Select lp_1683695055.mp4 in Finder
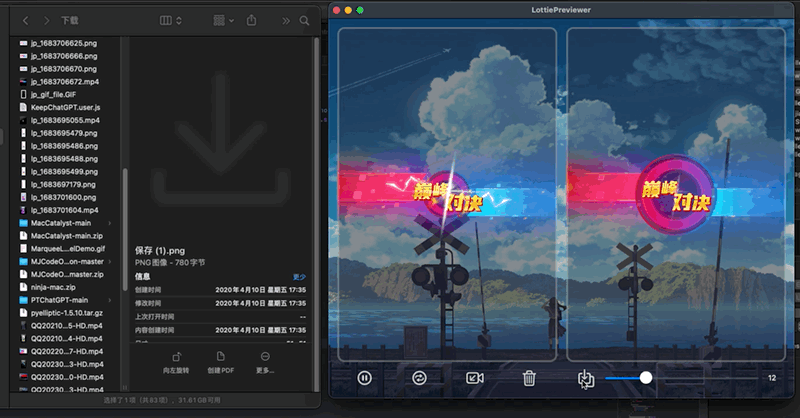Viewport: 800px width, 418px height. (x=64, y=120)
